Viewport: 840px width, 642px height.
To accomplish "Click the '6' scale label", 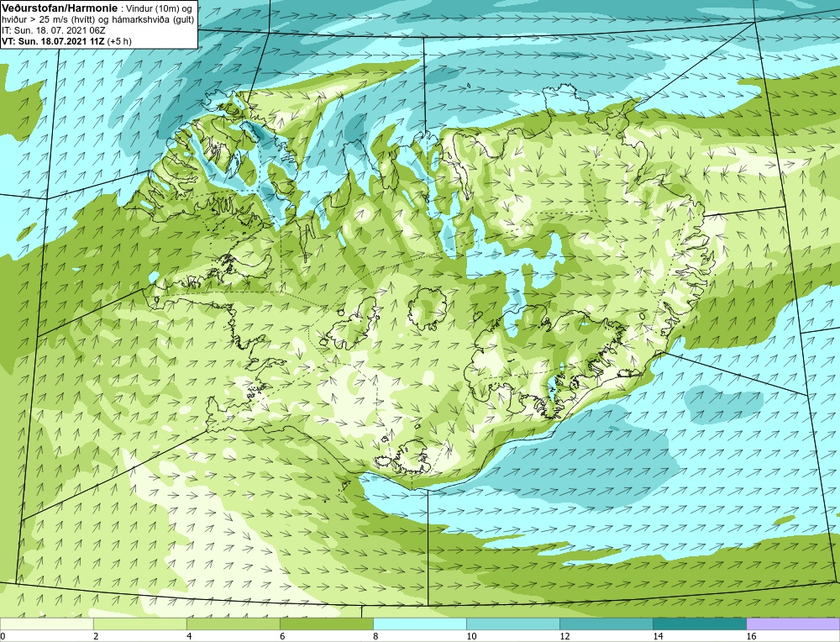I will tap(282, 636).
